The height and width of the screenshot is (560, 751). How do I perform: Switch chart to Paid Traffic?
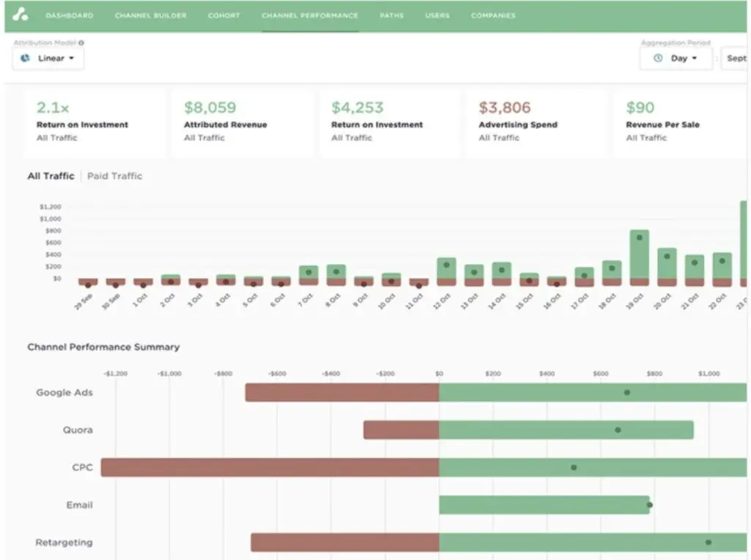tap(114, 176)
